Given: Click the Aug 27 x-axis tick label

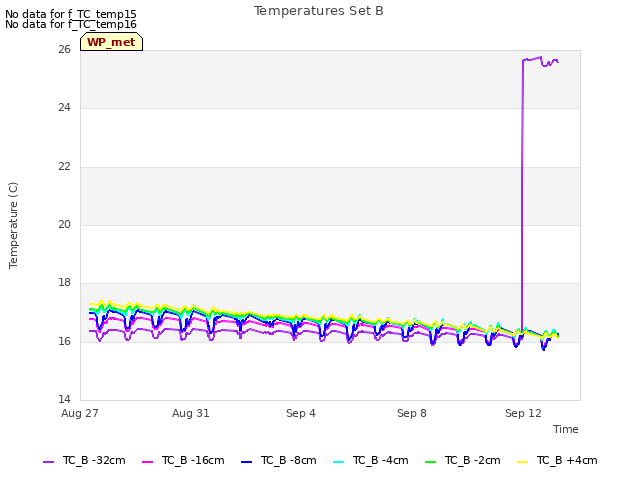Looking at the screenshot, I should click(x=80, y=413).
